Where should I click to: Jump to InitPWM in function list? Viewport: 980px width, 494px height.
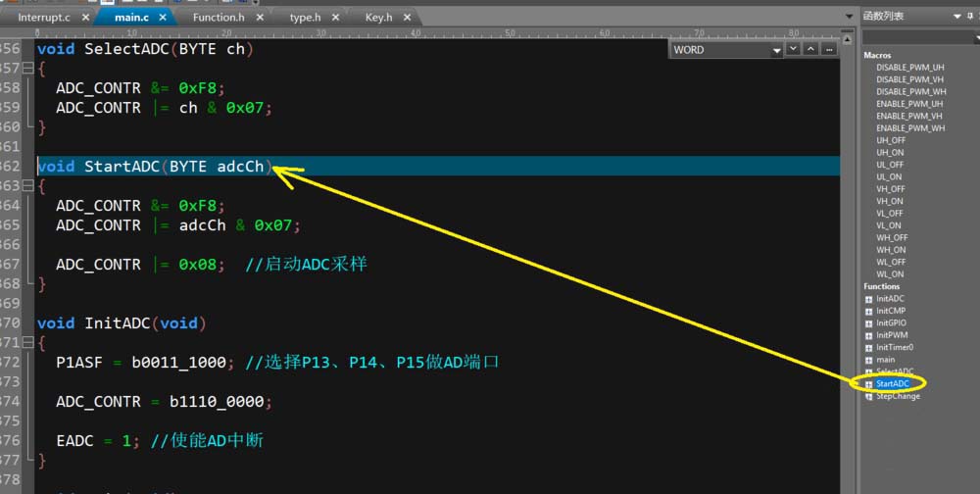pyautogui.click(x=892, y=335)
